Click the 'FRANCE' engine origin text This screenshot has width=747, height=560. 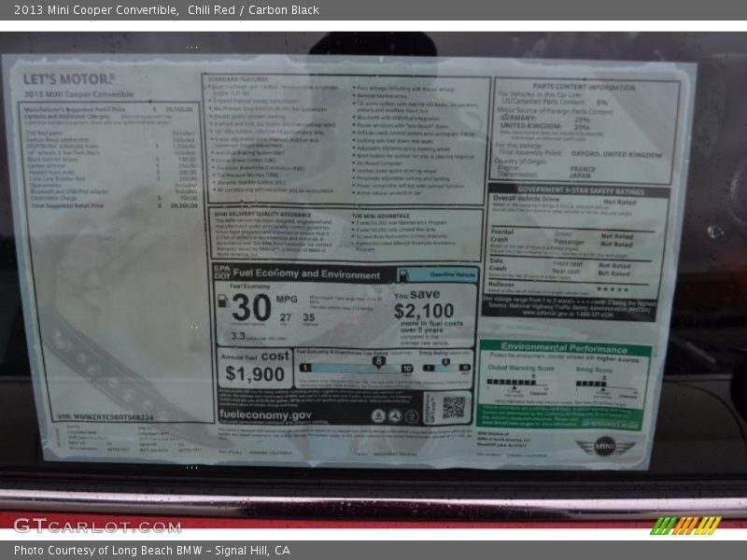583,169
